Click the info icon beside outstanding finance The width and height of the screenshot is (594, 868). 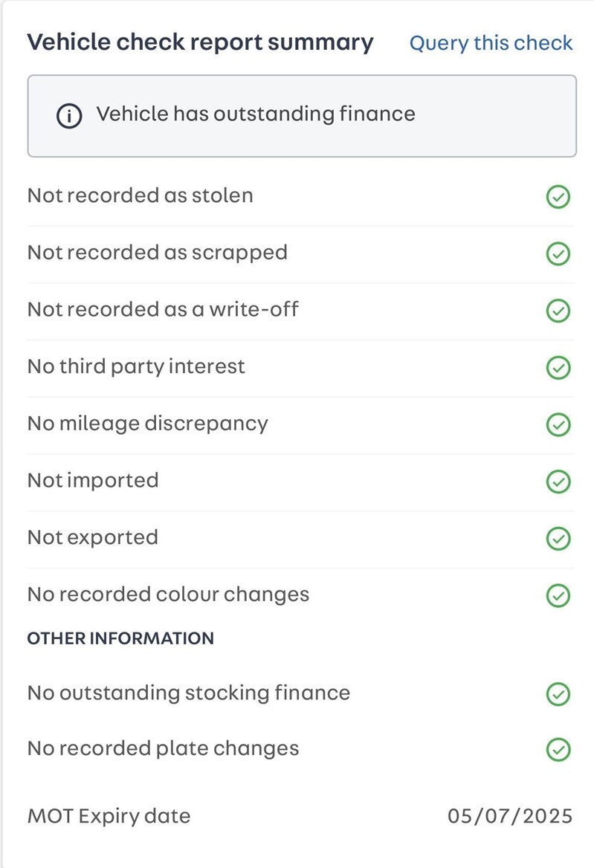tap(69, 116)
